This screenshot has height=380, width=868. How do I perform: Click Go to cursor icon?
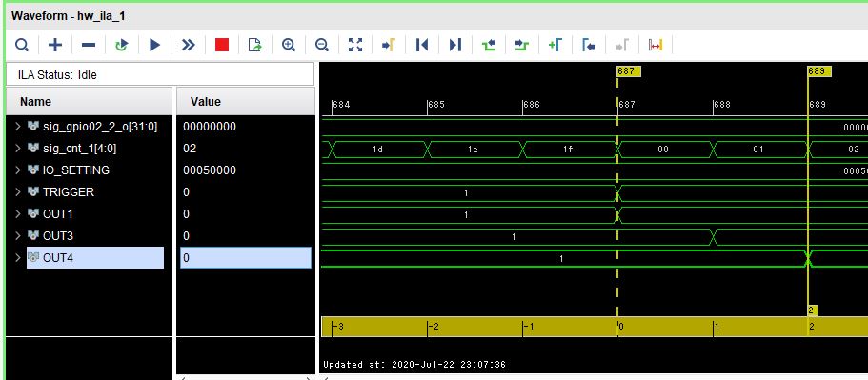click(389, 45)
